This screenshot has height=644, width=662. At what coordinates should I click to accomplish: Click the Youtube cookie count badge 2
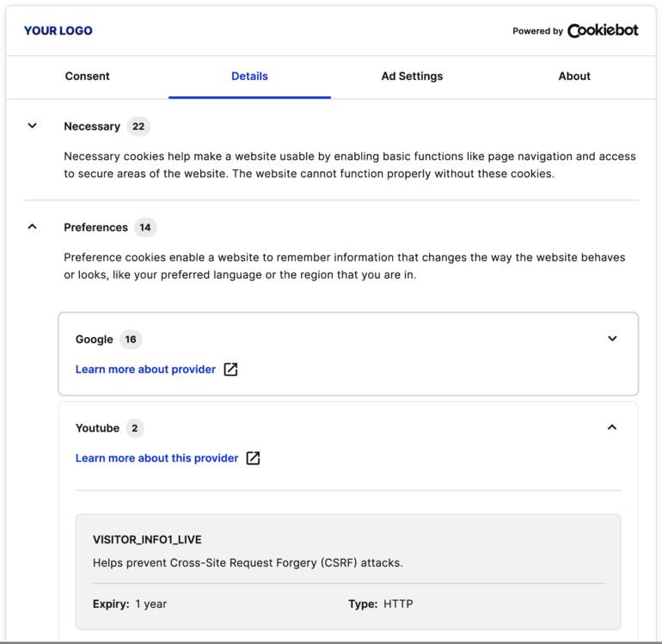pyautogui.click(x=135, y=428)
